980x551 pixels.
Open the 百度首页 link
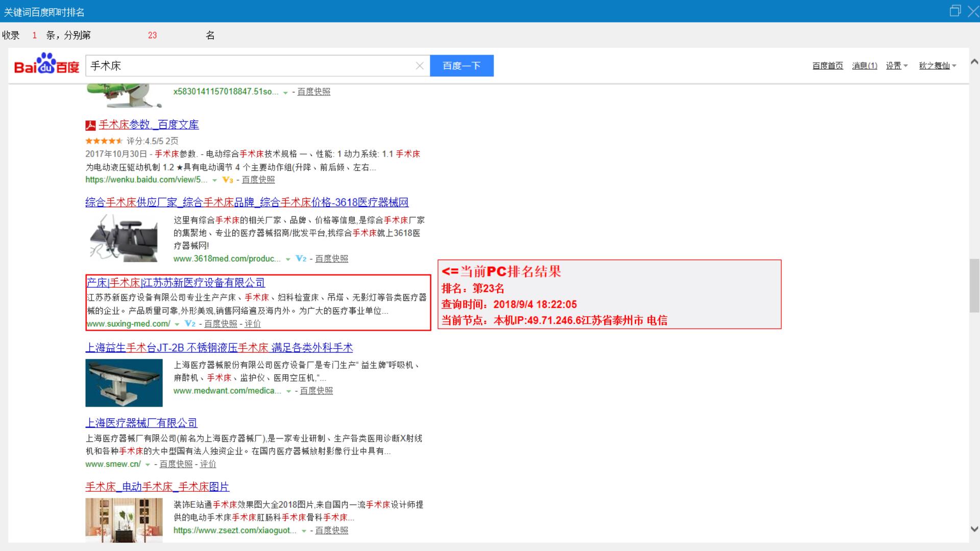tap(827, 66)
